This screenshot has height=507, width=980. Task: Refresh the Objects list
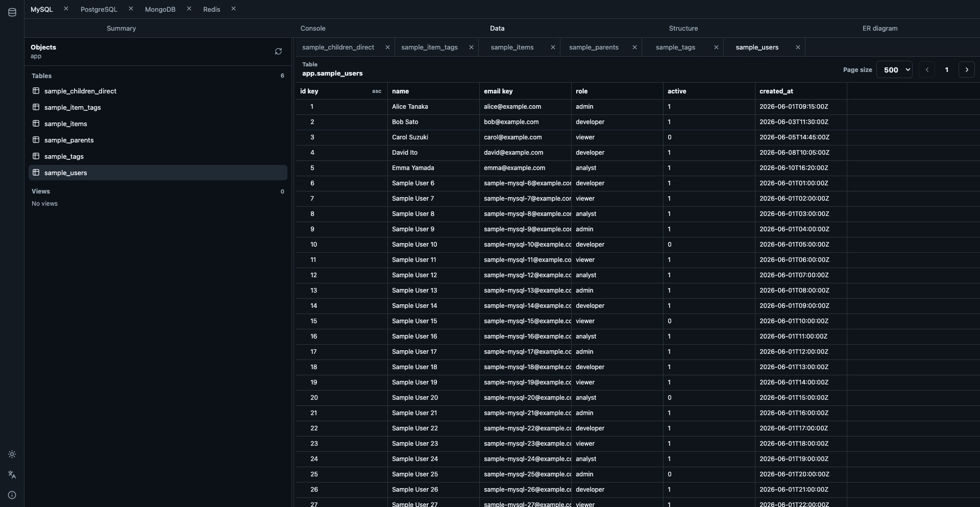278,52
